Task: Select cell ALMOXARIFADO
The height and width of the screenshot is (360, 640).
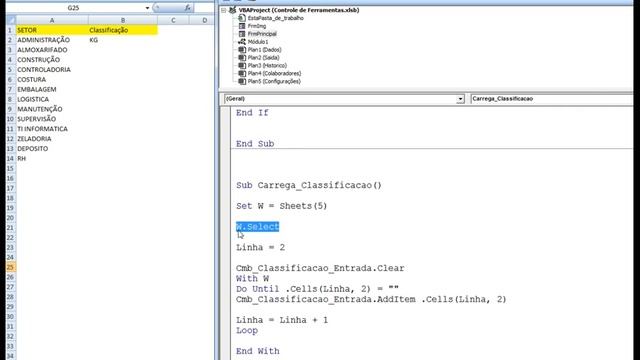Action: coord(52,50)
